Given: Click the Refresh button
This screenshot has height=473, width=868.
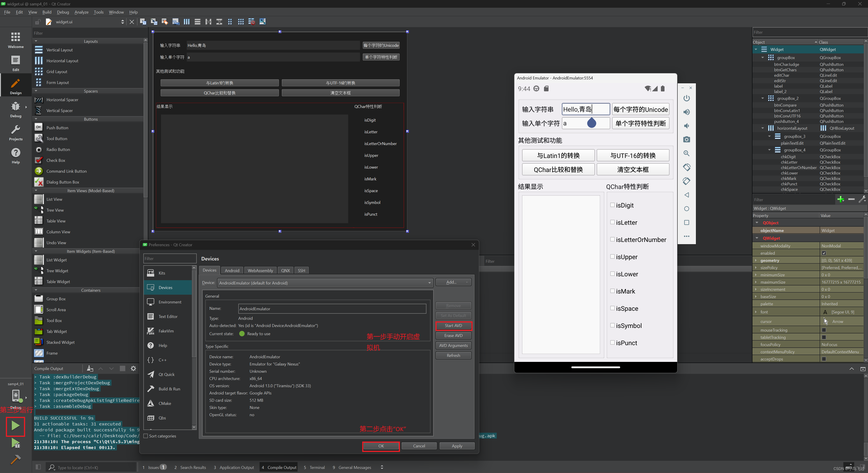Looking at the screenshot, I should click(x=453, y=355).
